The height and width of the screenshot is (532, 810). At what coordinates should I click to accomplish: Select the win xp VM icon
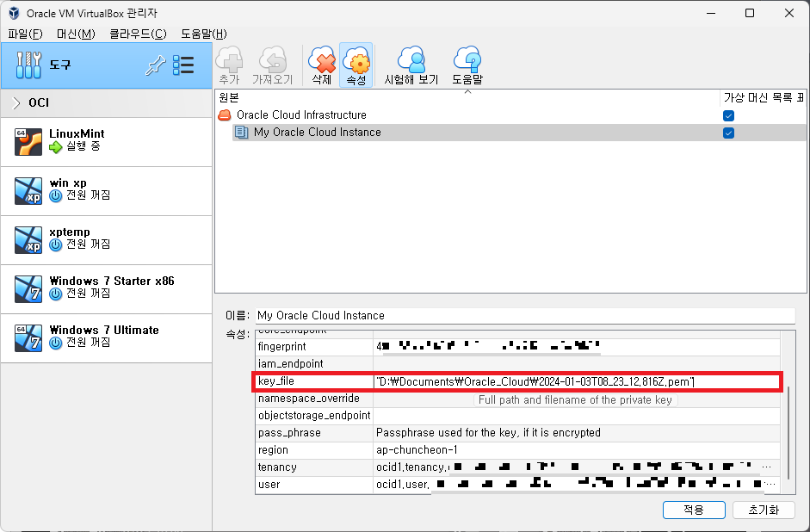tap(28, 191)
